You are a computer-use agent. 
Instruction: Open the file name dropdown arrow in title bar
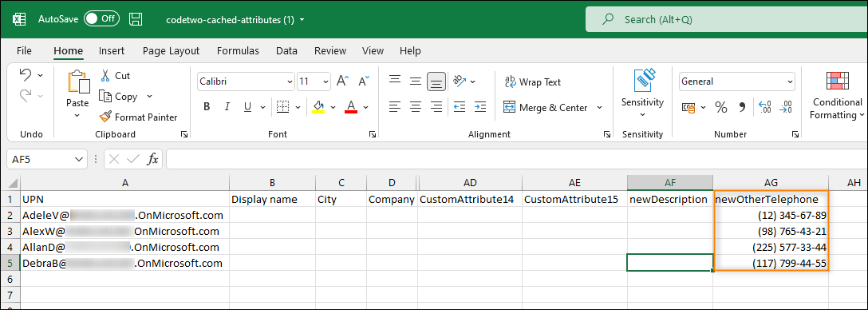(302, 20)
